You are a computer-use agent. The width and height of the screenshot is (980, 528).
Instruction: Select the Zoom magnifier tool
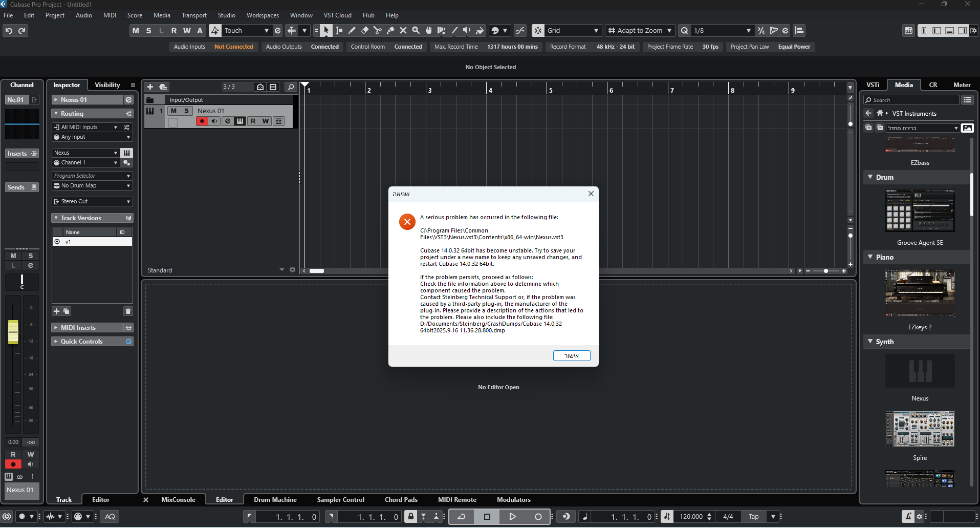coord(416,31)
